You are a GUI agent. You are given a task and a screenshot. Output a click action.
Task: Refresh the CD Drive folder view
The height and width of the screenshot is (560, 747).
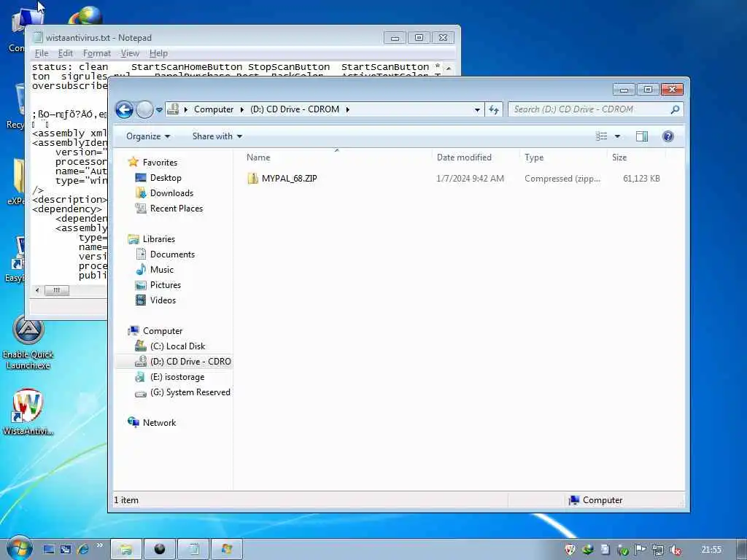[494, 110]
